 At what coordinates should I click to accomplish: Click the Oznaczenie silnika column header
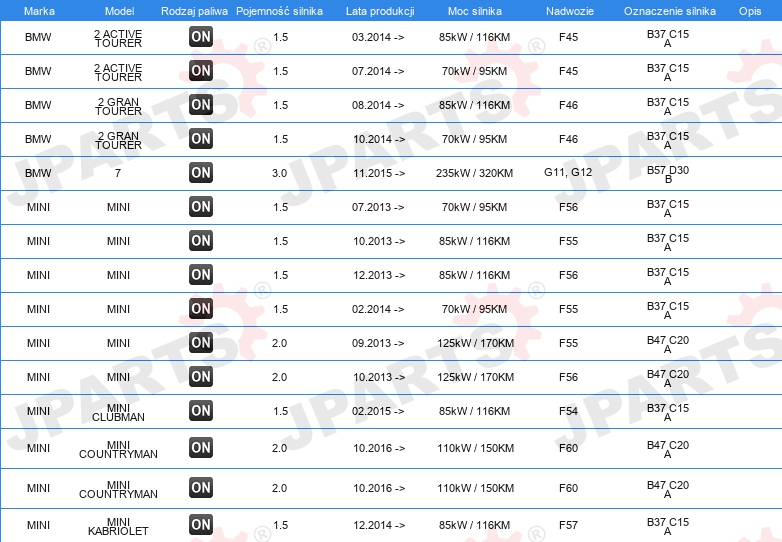click(x=670, y=11)
